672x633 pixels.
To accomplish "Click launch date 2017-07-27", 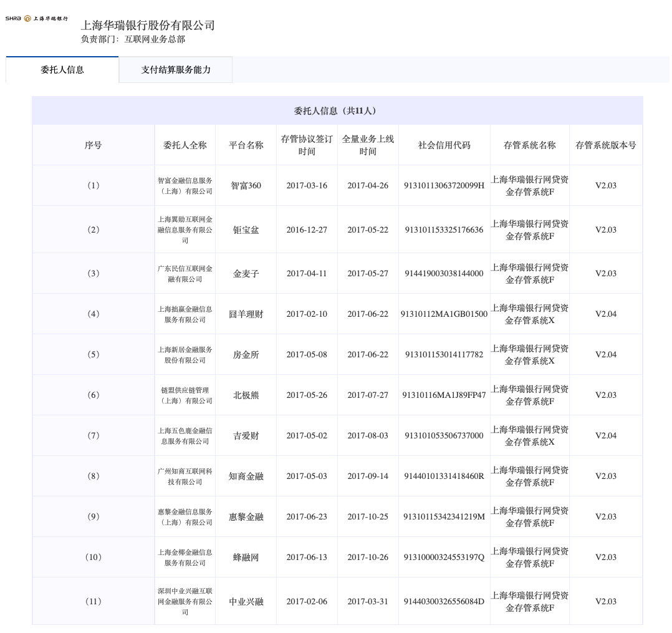I will pyautogui.click(x=368, y=395).
